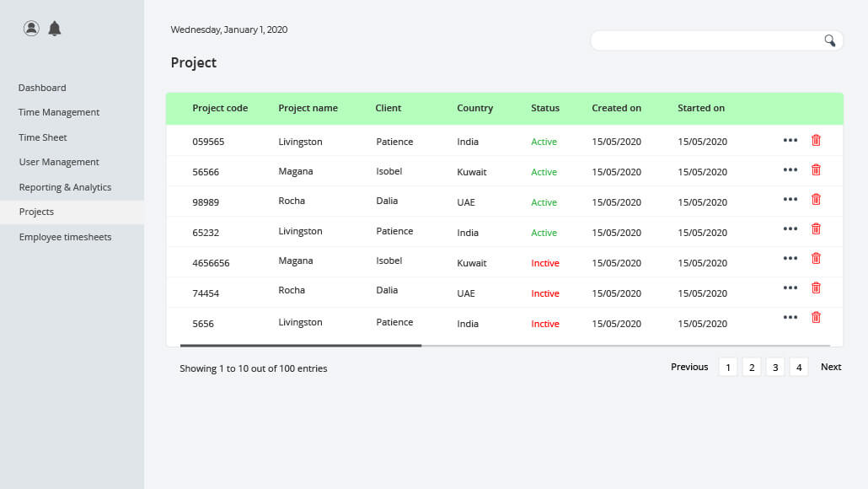
Task: Jump to page 3
Action: [x=775, y=367]
